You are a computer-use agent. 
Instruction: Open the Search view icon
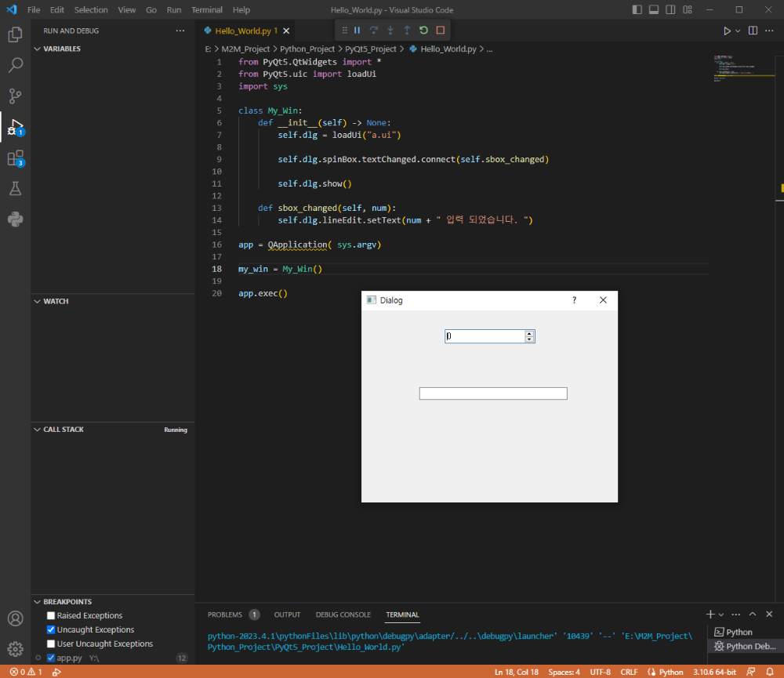[x=15, y=65]
